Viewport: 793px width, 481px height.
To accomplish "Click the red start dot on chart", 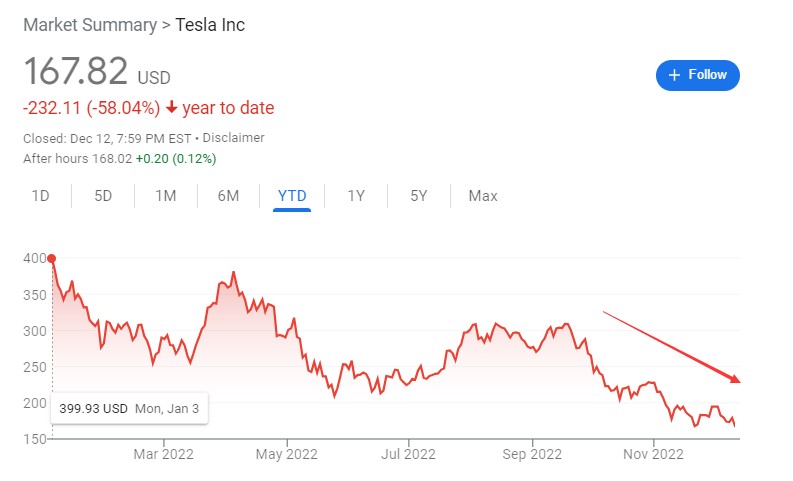I will 52,259.
